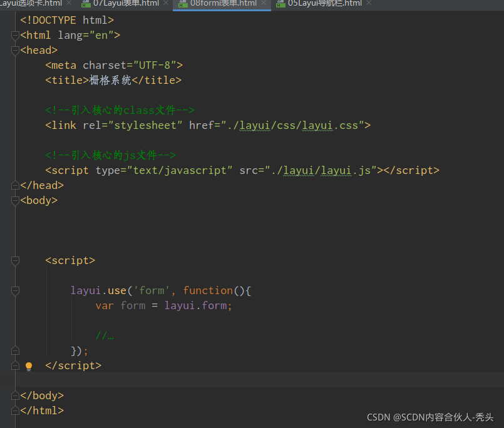Click the HTML file icon on 05Layui导航栏 tab

tap(280, 4)
